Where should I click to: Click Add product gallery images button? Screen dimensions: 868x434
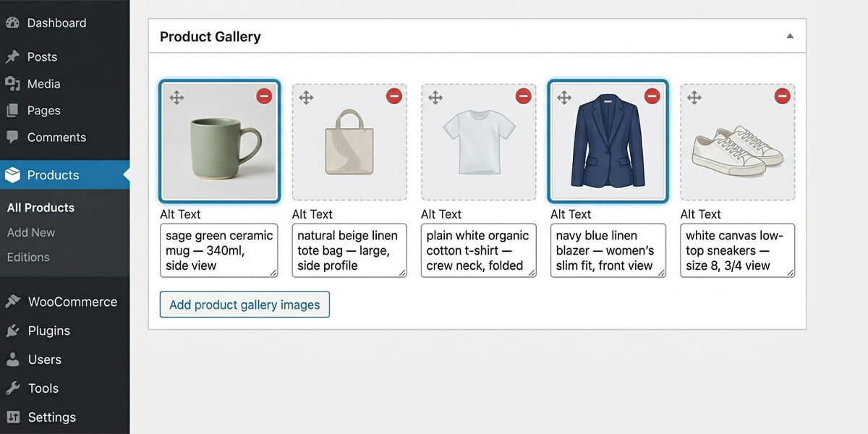pyautogui.click(x=244, y=305)
